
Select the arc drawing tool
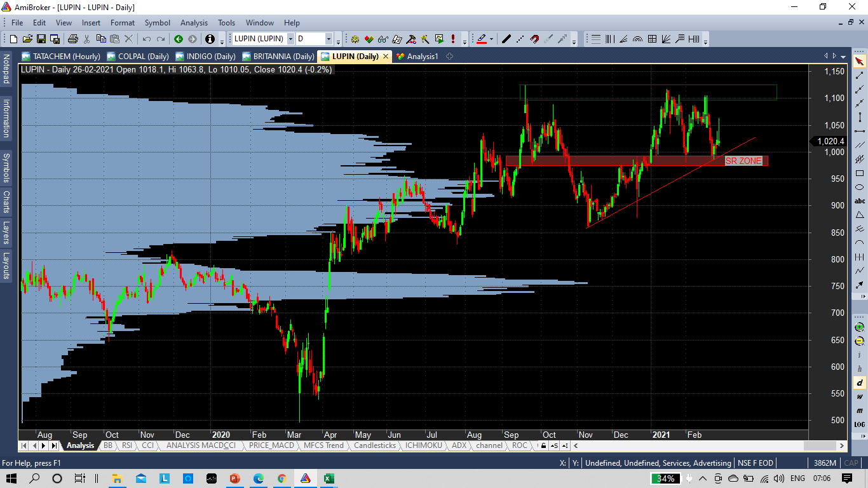(x=859, y=243)
